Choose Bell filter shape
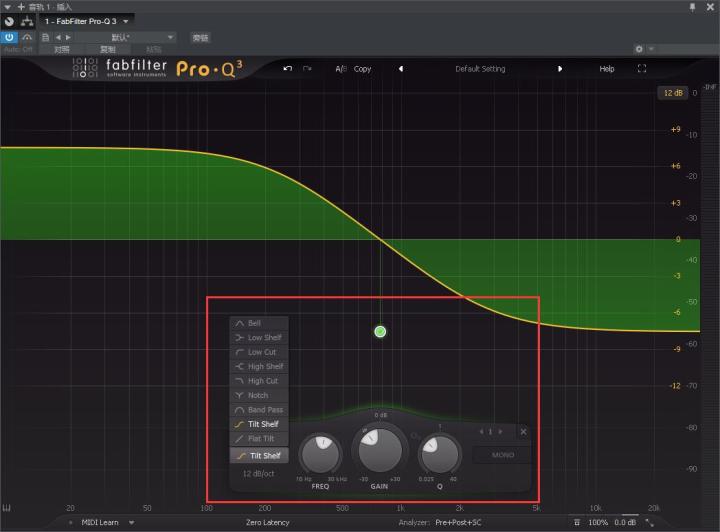The width and height of the screenshot is (720, 532). click(x=259, y=323)
